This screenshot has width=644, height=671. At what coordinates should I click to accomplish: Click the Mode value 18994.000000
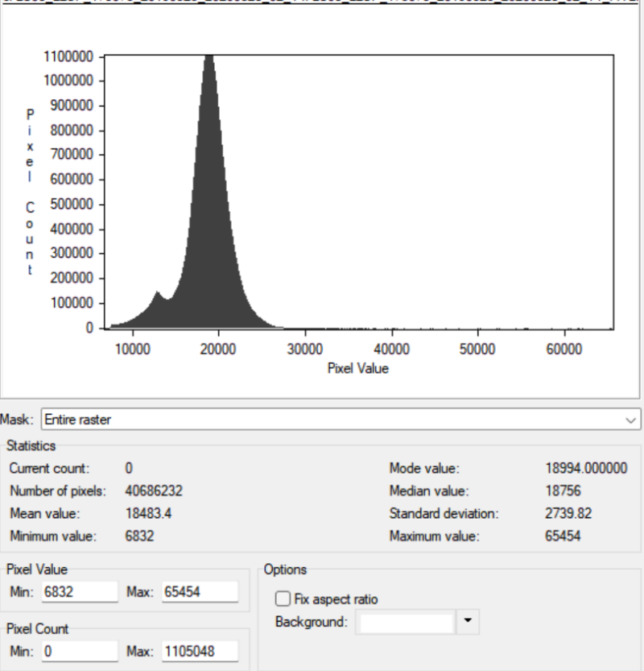[586, 468]
